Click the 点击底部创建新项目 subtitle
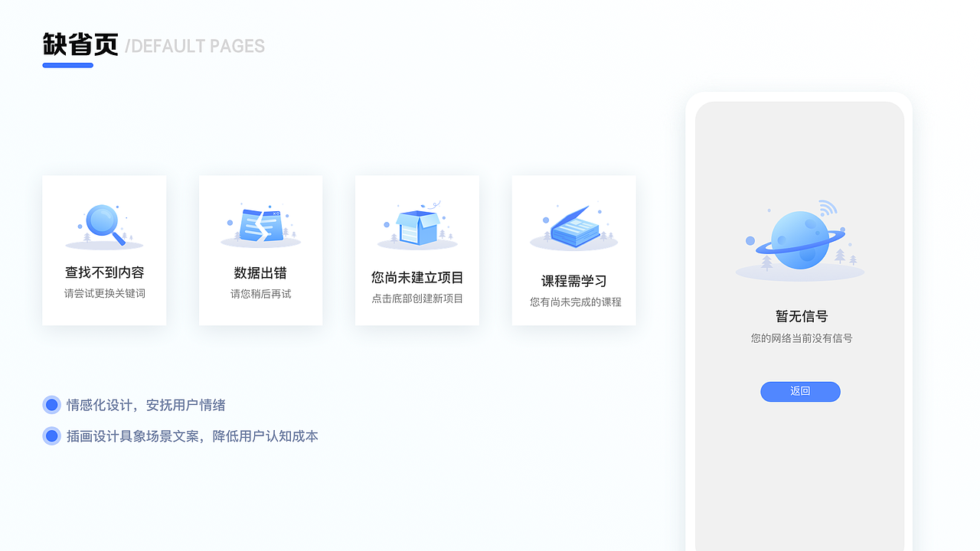This screenshot has height=551, width=980. click(417, 298)
